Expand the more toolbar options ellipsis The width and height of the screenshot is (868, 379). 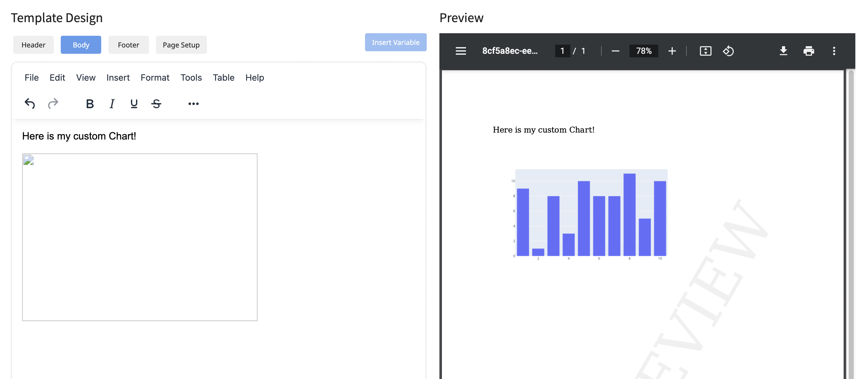(193, 103)
